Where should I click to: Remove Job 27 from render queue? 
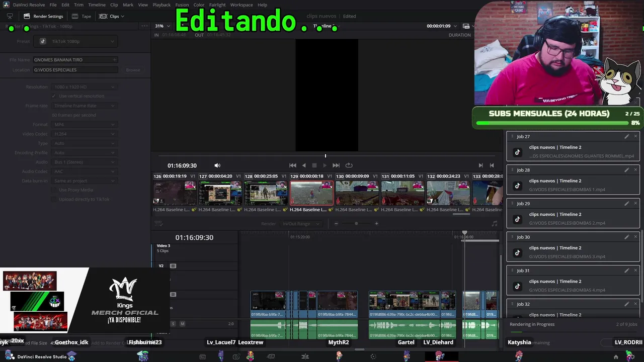click(x=635, y=136)
